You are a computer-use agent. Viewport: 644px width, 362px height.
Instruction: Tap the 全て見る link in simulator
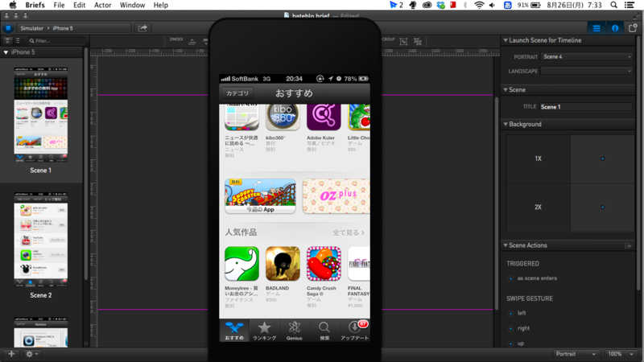[x=349, y=232]
